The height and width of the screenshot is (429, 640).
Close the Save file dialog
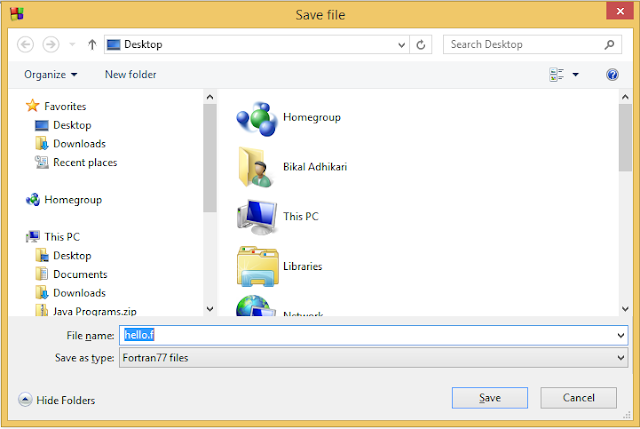(620, 11)
